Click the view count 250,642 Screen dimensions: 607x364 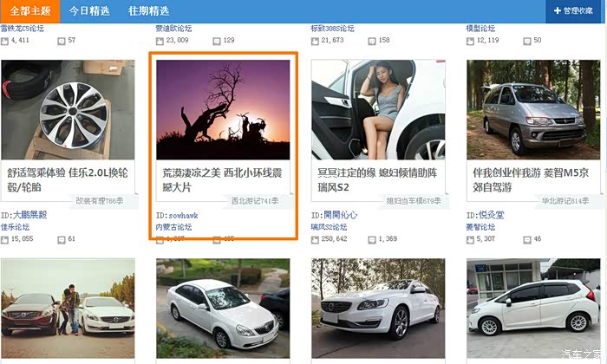(x=334, y=239)
